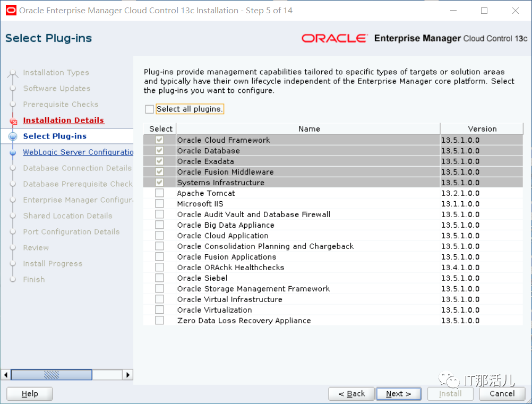Open the Help button
The height and width of the screenshot is (404, 532).
click(x=30, y=394)
